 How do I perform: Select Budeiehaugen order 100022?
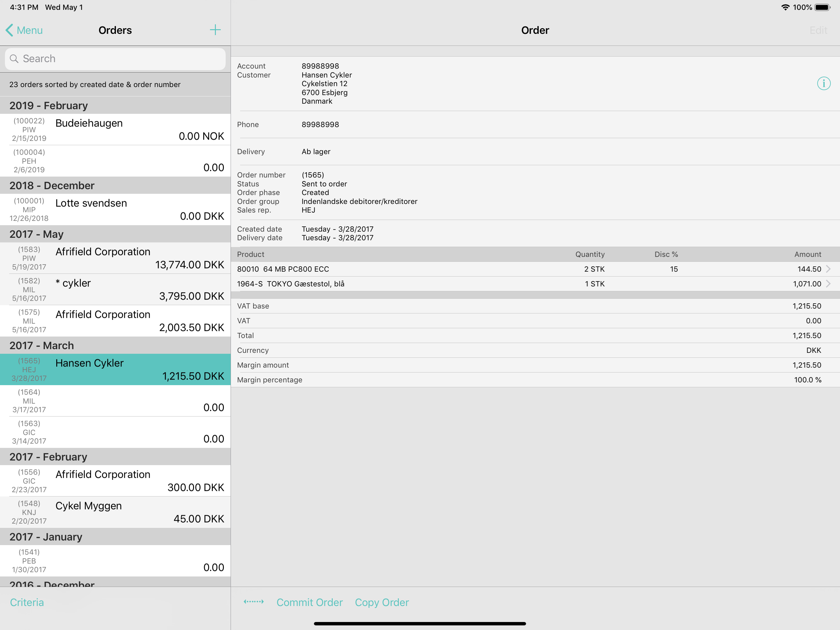click(x=115, y=130)
